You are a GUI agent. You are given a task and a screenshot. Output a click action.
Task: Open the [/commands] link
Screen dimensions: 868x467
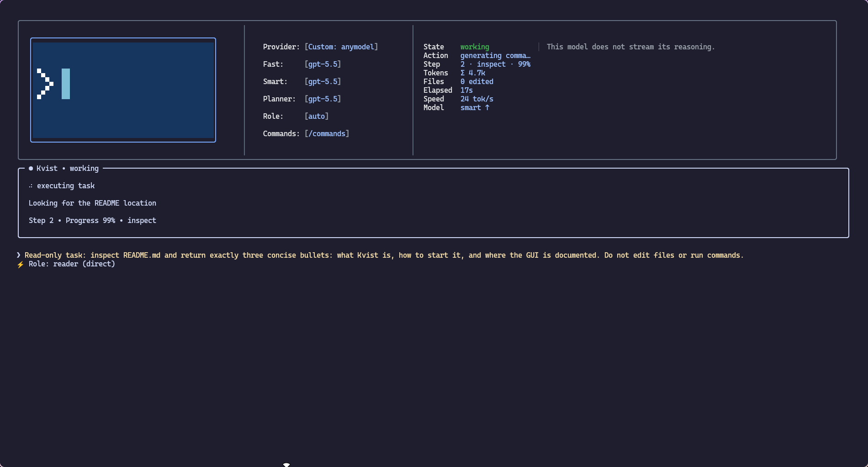327,133
